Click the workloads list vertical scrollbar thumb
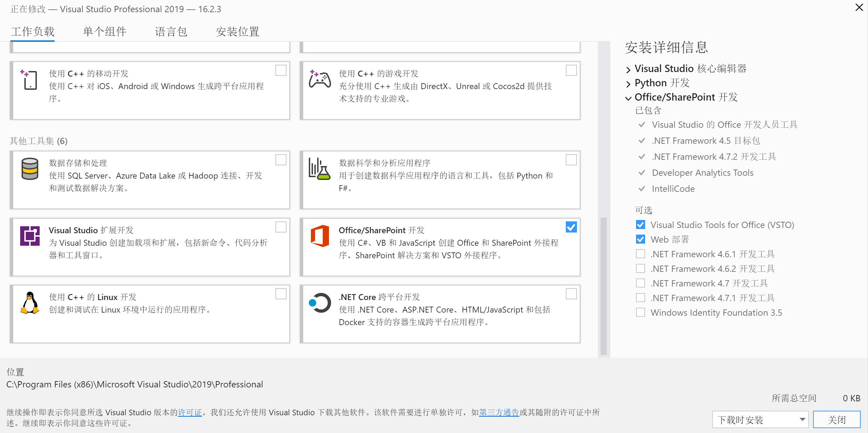Image resolution: width=868 pixels, height=433 pixels. pyautogui.click(x=604, y=286)
